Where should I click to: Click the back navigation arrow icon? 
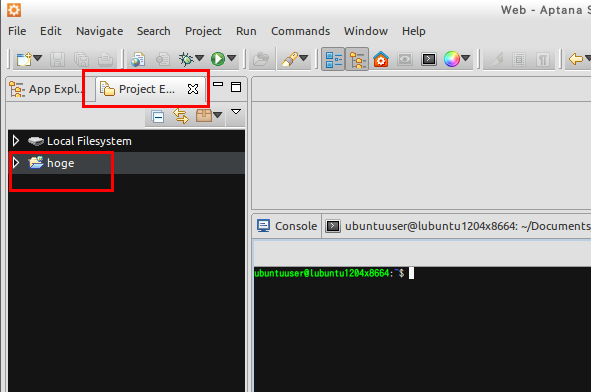(x=576, y=59)
